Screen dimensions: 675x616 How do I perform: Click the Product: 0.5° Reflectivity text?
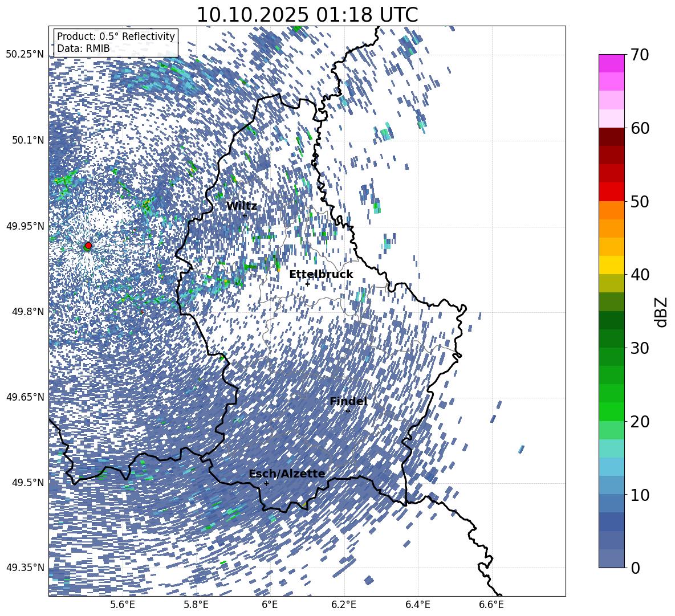tap(116, 36)
